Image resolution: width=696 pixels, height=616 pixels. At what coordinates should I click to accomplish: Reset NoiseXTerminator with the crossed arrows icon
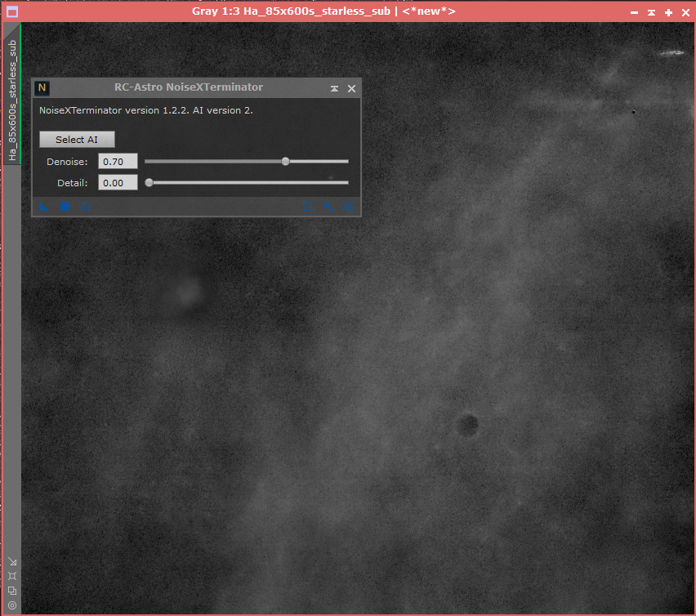(x=349, y=207)
